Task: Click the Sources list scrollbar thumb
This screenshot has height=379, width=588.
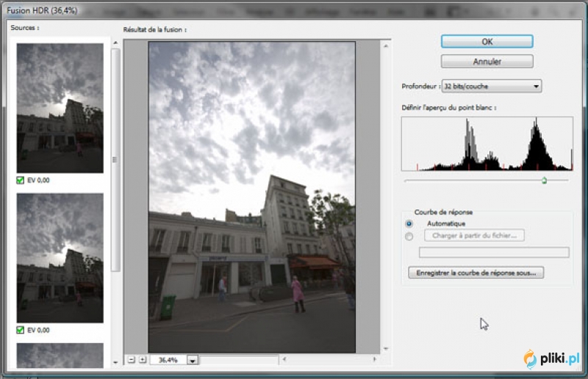Action: pos(115,159)
